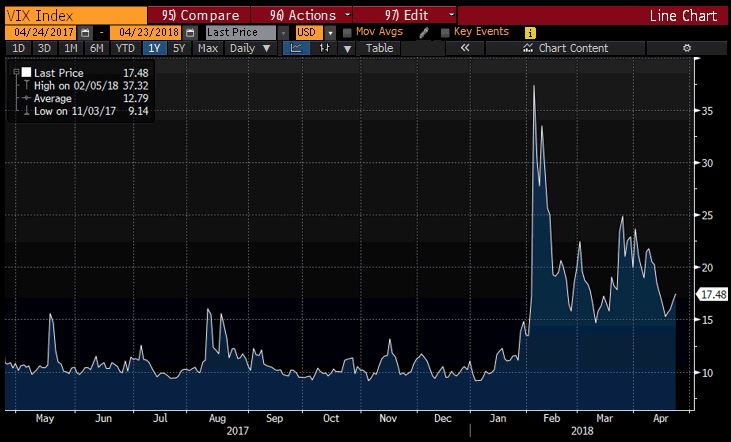This screenshot has width=731, height=442.
Task: Expand the Actions menu arrow
Action: coord(347,15)
